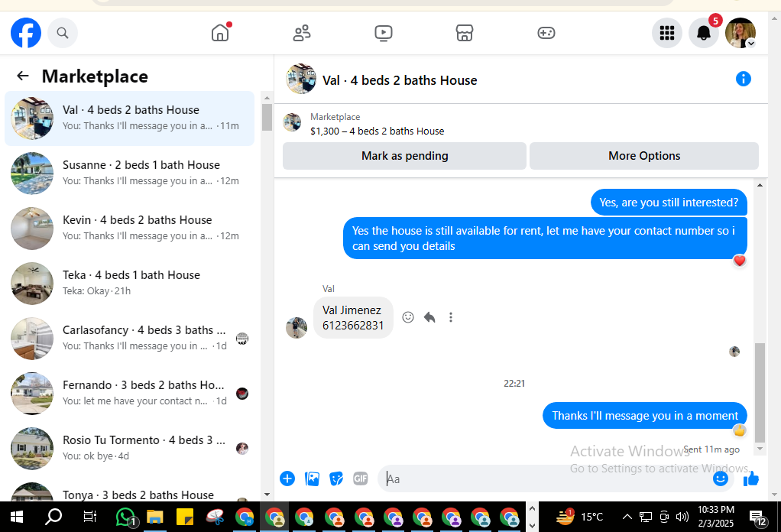Open Sticky Notes from taskbar

click(185, 517)
